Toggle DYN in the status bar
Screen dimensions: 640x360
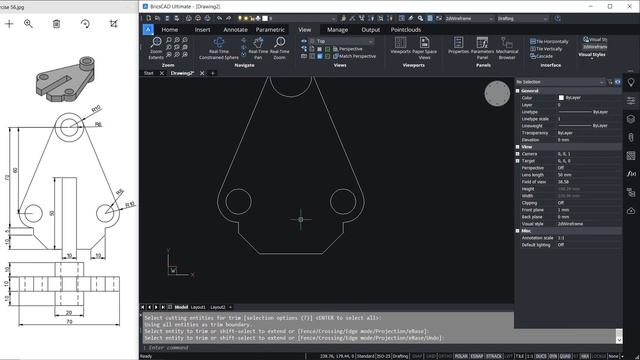tap(553, 356)
